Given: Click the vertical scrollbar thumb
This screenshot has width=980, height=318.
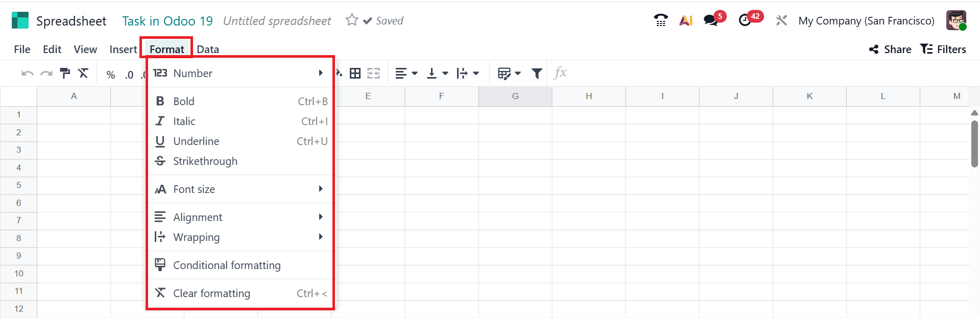Looking at the screenshot, I should coord(974,143).
